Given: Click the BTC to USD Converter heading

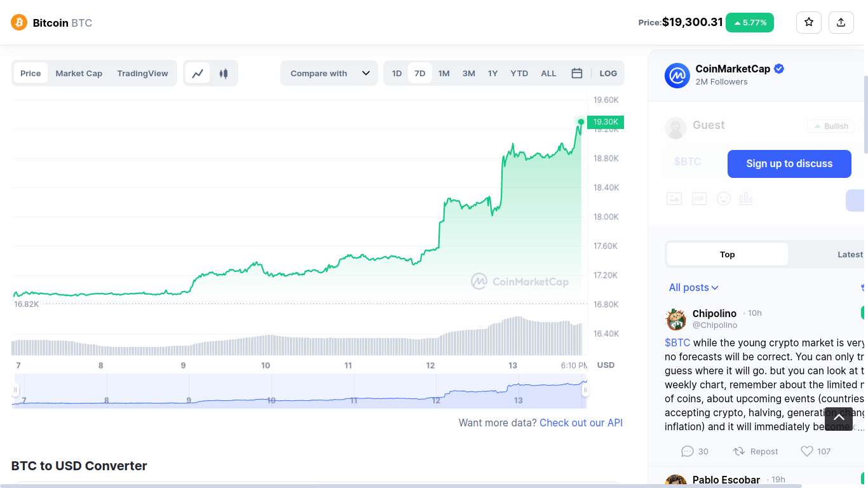Looking at the screenshot, I should (79, 466).
